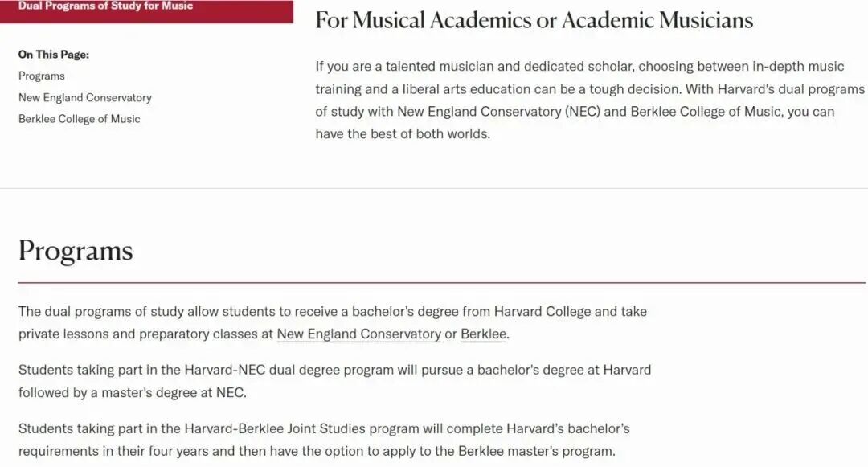Open the underlined Berklee link in the paragraph
This screenshot has width=868, height=467.
483,334
